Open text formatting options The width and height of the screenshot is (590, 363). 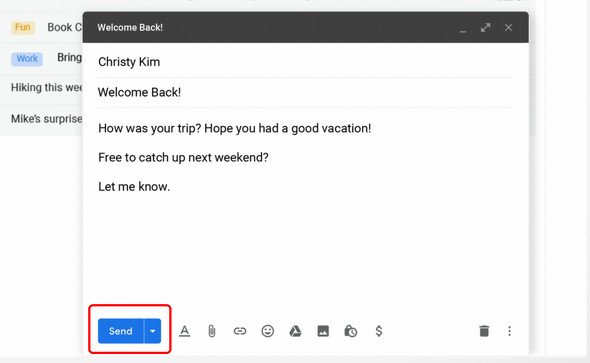[x=184, y=331]
